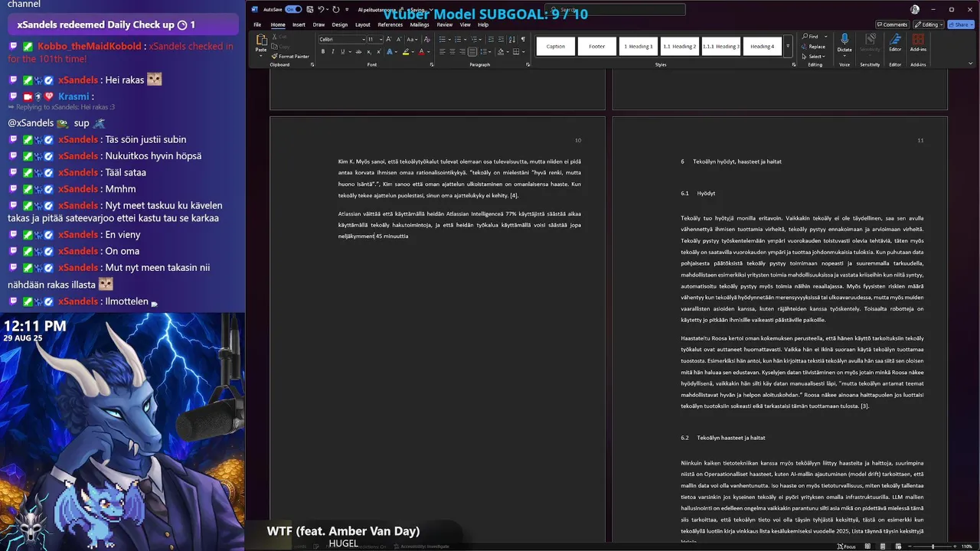Toggle superscript formatting

coord(379,51)
